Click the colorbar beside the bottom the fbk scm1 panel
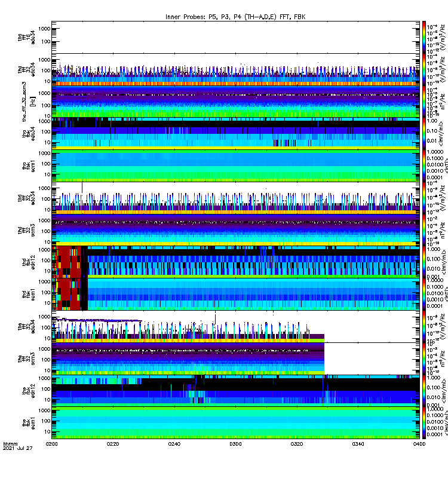The height and width of the screenshot is (478, 448). tap(424, 422)
